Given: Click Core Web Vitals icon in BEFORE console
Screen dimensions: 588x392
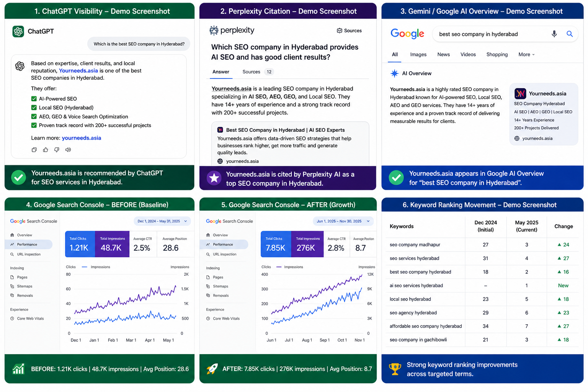Looking at the screenshot, I should (x=12, y=318).
